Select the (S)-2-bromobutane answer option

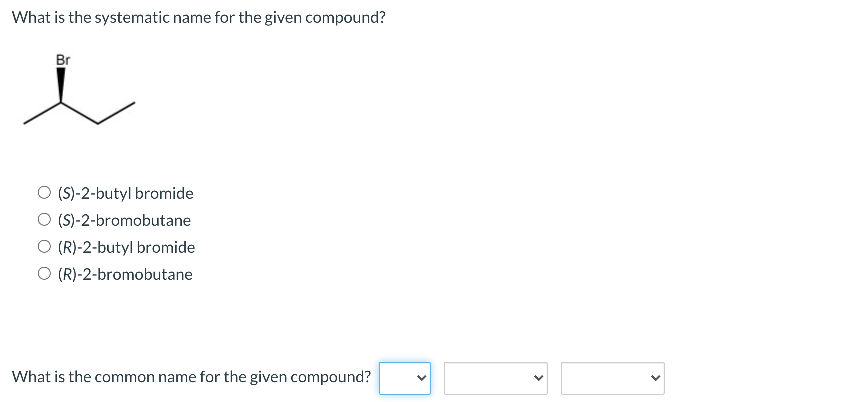124,220
